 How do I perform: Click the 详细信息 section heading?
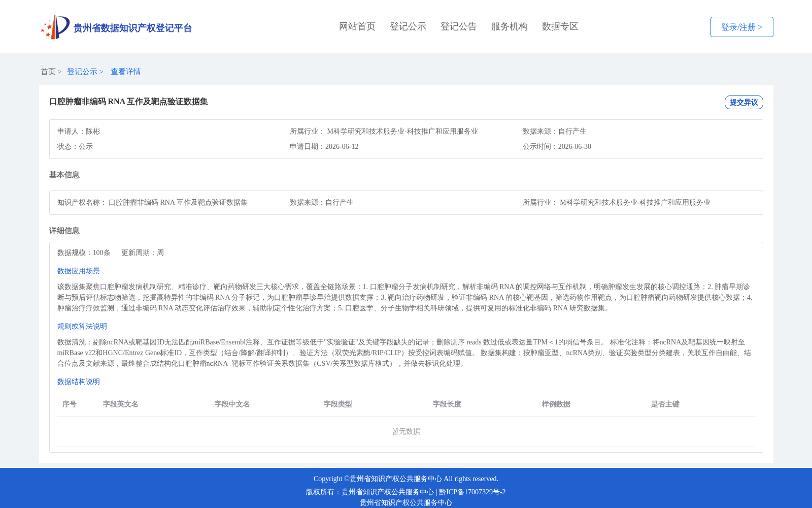pos(64,231)
